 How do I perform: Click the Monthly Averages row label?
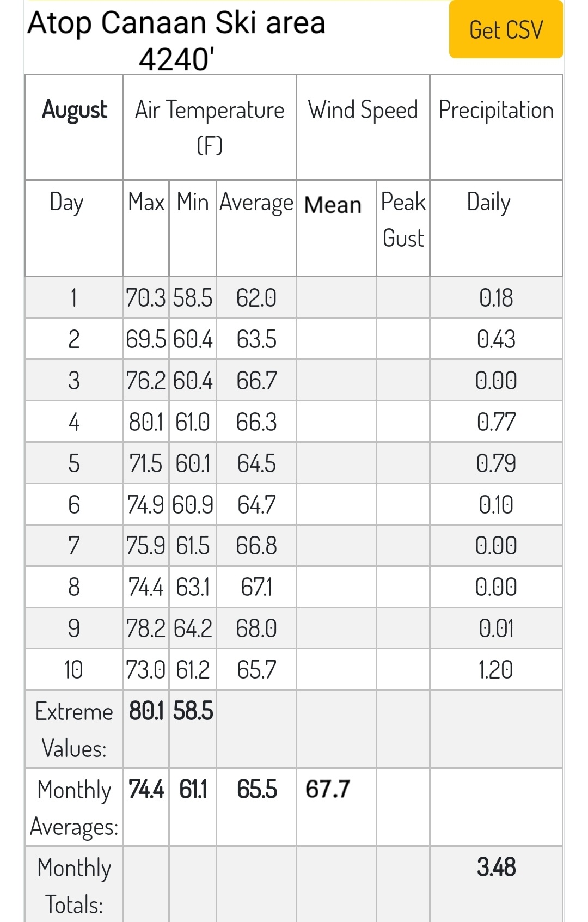click(x=74, y=808)
